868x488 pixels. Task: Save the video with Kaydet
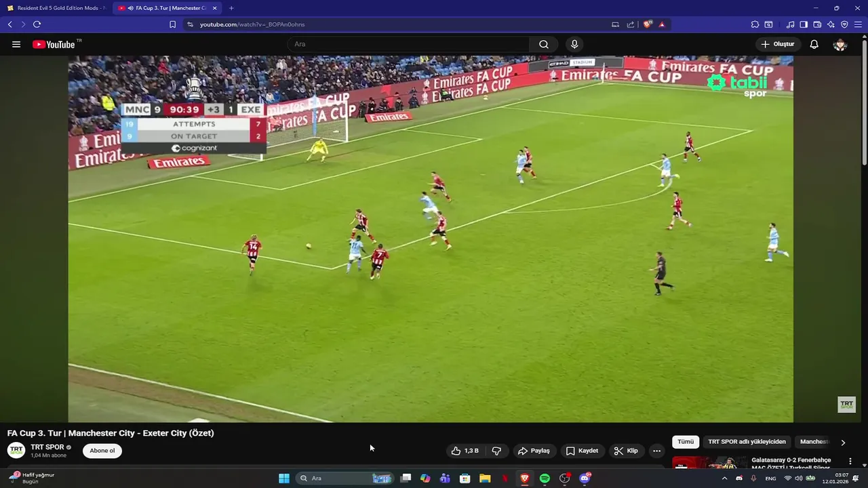[582, 451]
